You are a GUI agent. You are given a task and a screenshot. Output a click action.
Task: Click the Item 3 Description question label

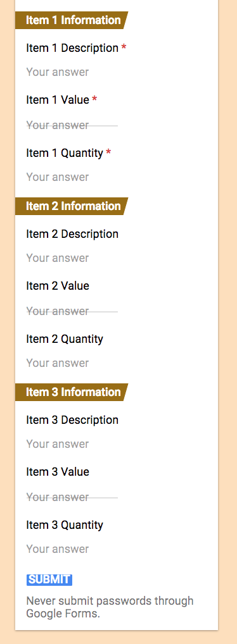(72, 420)
